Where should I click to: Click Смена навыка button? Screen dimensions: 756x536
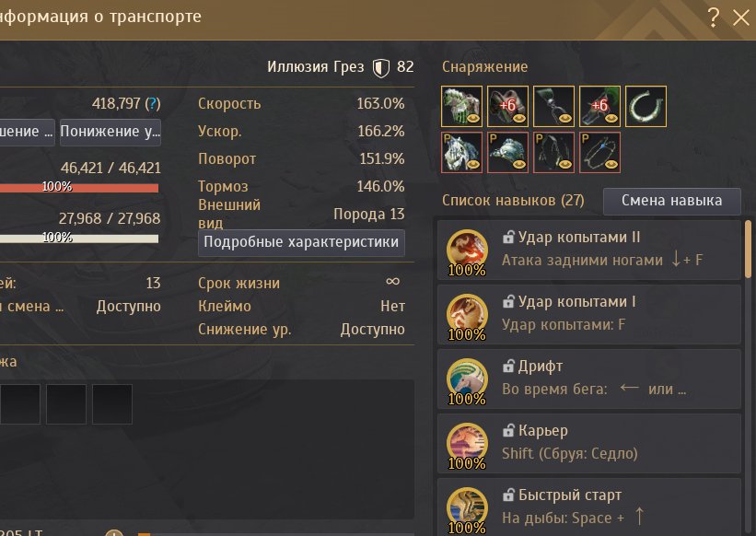coord(671,201)
